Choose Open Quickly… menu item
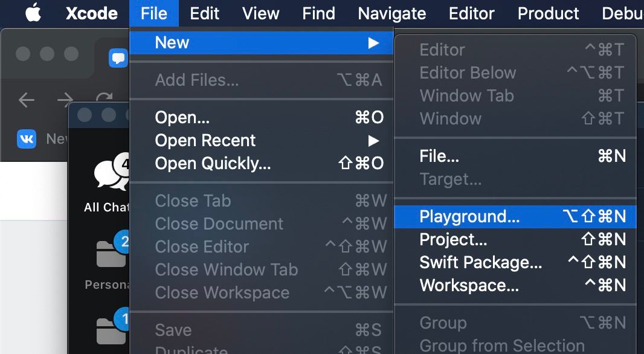This screenshot has width=644, height=354. point(261,164)
